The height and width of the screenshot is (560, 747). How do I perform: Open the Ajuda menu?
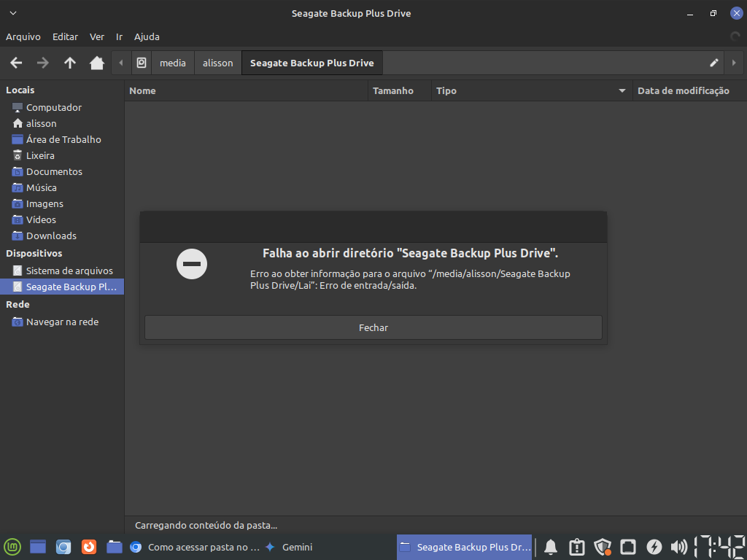tap(147, 36)
